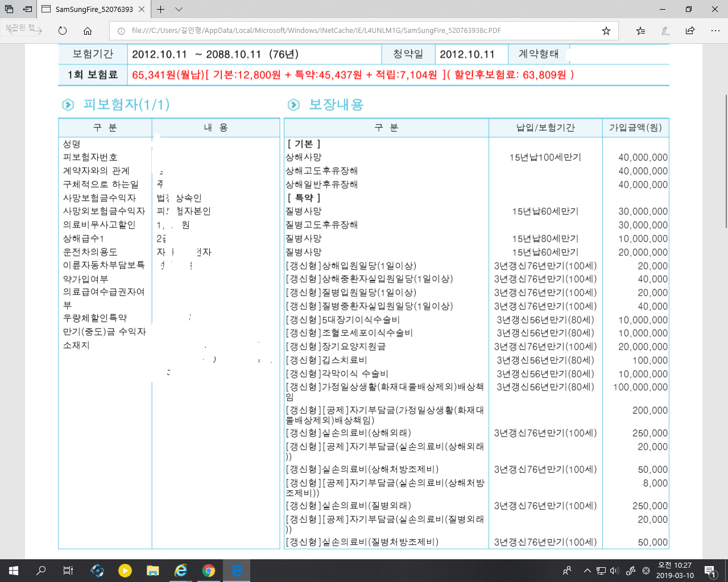Open the Action Center notifications

click(710, 571)
